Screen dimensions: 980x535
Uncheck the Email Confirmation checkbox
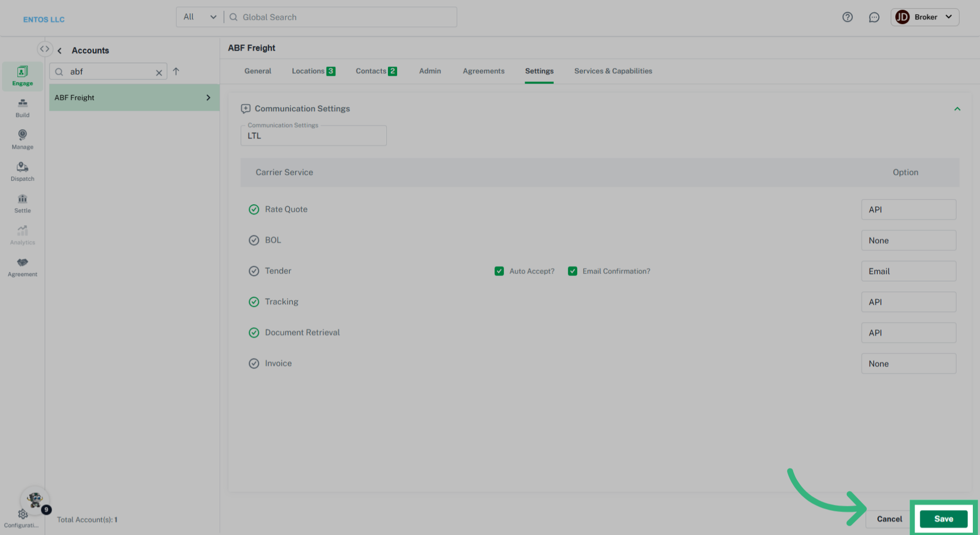point(572,271)
